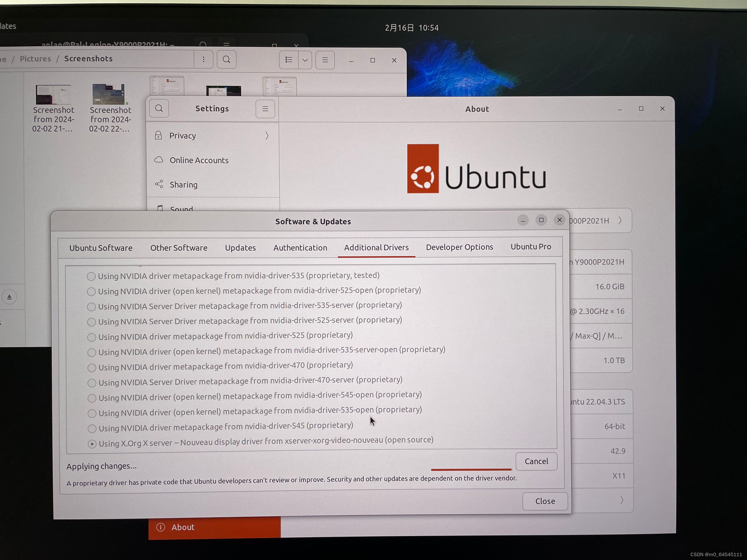
Task: Click the Ubuntu logo image
Action: point(477,169)
